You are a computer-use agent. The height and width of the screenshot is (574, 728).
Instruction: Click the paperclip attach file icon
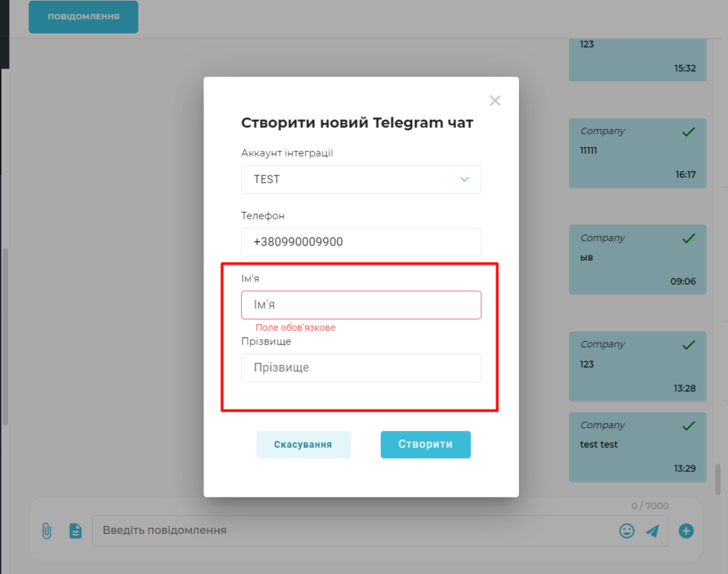click(x=47, y=530)
